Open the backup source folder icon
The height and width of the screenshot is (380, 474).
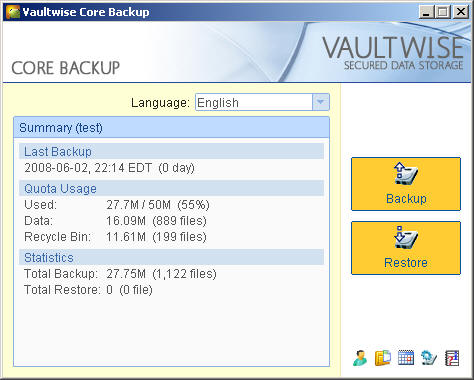[383, 358]
